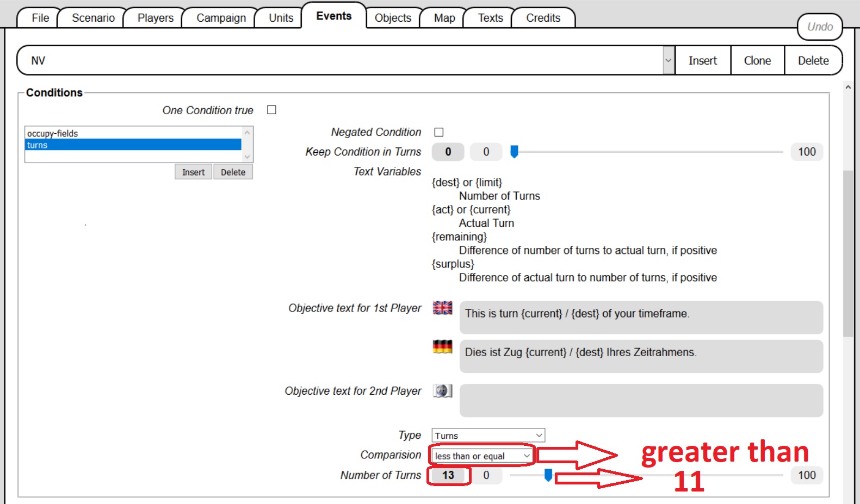Click the '{remaining}' text variable
Screen dimensions: 860x504
pyautogui.click(x=459, y=237)
